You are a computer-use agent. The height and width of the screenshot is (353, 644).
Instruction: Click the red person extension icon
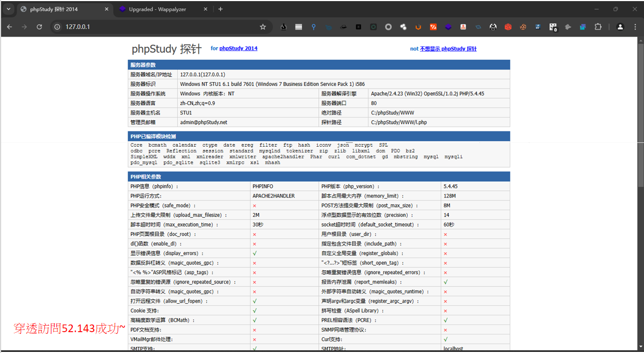click(463, 27)
